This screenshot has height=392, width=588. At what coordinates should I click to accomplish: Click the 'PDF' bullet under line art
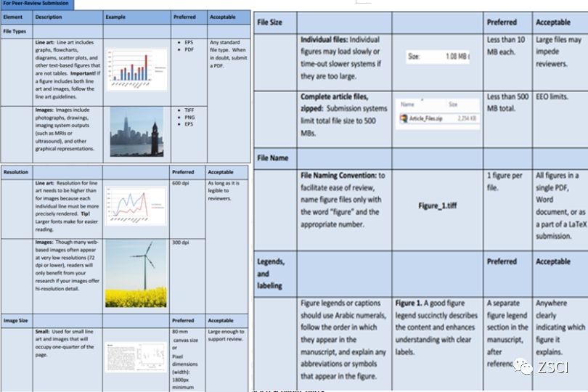click(x=189, y=49)
